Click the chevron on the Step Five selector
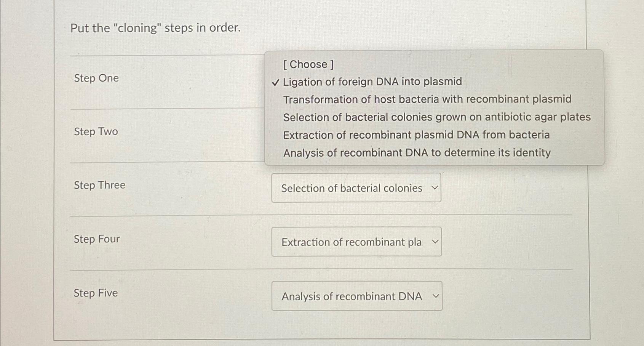 pos(435,296)
